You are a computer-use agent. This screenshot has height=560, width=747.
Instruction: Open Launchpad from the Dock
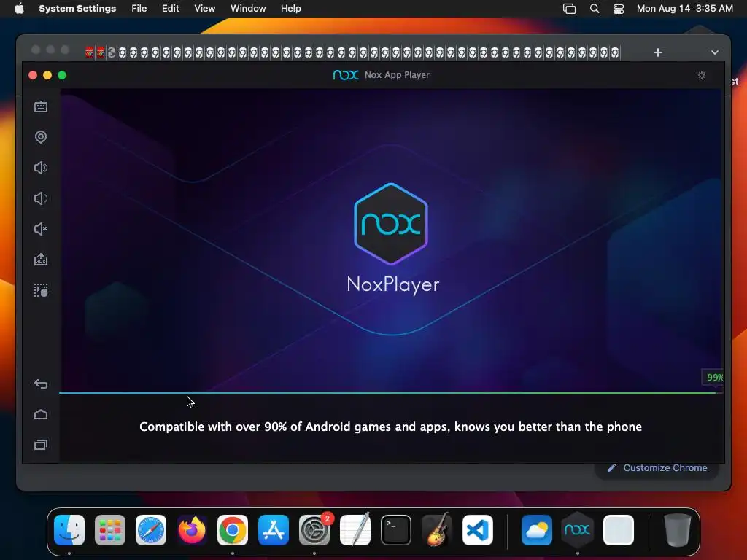pos(110,529)
